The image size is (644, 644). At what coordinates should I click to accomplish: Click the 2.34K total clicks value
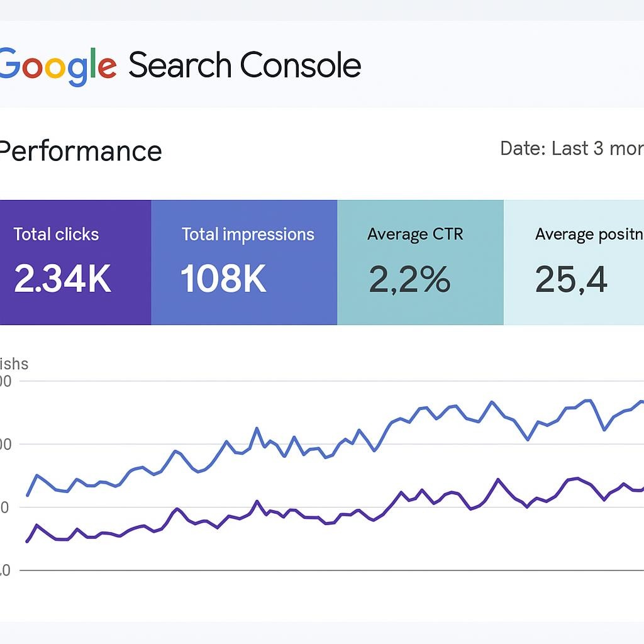click(x=63, y=279)
